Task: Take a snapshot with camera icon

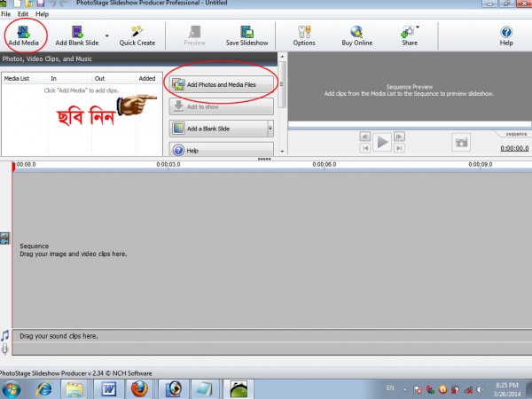Action: (x=461, y=142)
